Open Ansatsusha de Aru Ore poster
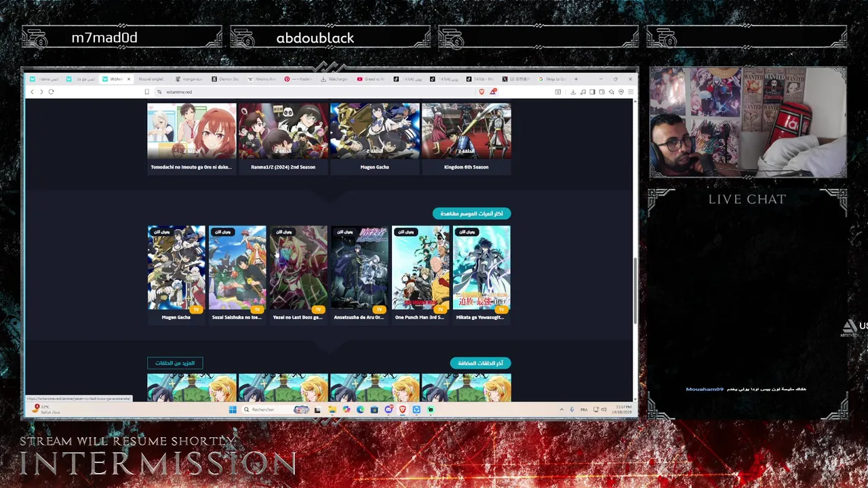Viewport: 868px width, 488px height. [x=359, y=268]
